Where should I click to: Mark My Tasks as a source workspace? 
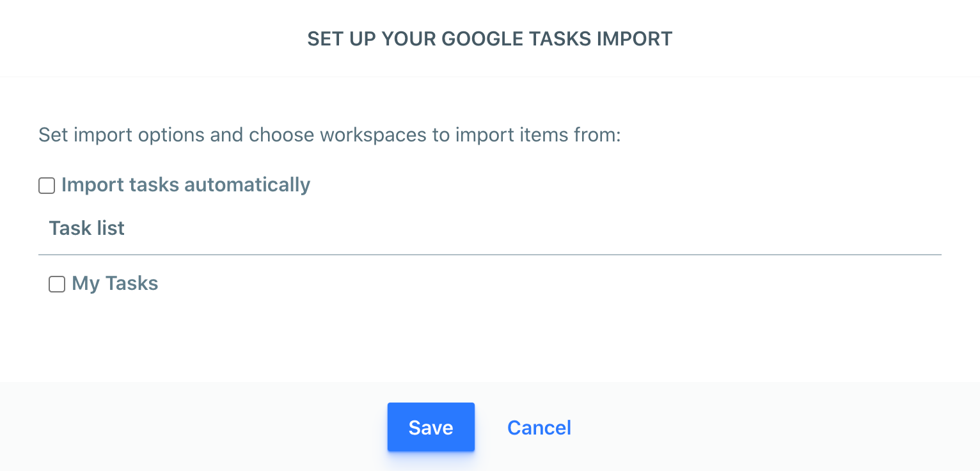pos(57,284)
